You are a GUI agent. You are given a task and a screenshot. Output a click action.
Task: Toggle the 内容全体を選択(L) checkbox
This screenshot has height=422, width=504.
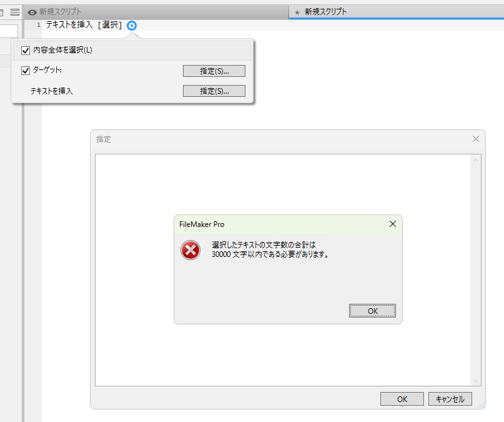26,51
